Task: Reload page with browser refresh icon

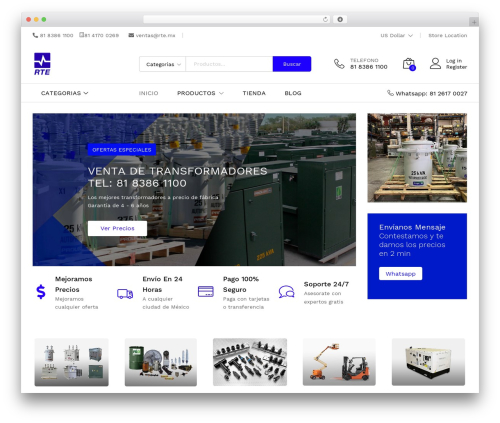Action: 325,19
